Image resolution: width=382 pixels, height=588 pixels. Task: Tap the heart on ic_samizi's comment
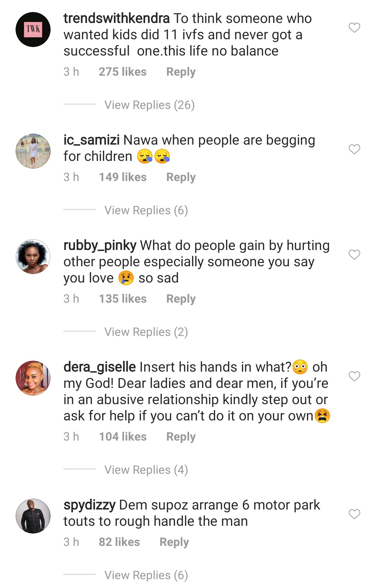[x=354, y=149]
